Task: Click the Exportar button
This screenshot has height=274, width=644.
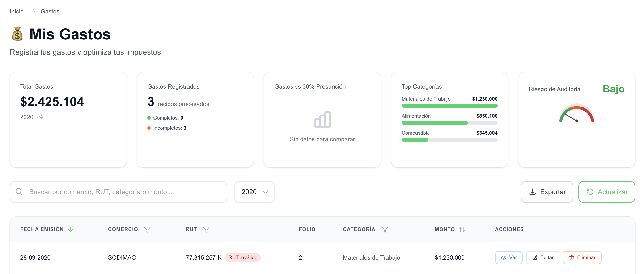Action: pos(547,192)
